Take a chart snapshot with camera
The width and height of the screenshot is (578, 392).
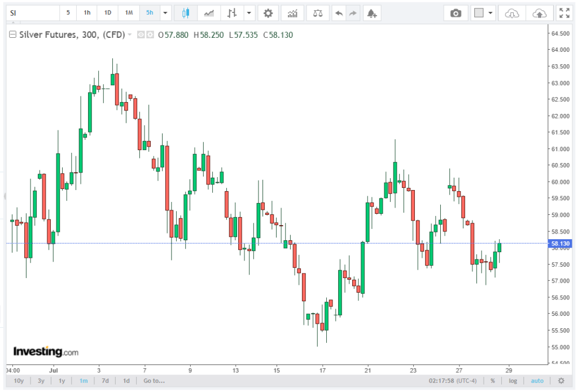[456, 14]
